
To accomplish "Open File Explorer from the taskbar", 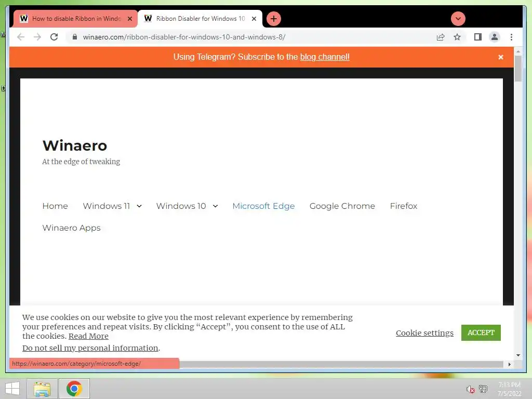I will tap(42, 389).
